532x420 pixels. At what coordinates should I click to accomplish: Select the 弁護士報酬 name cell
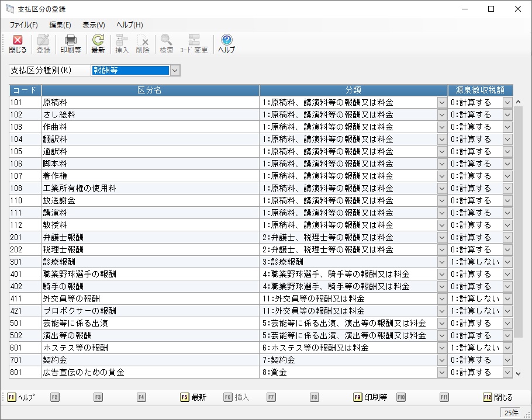click(x=150, y=237)
